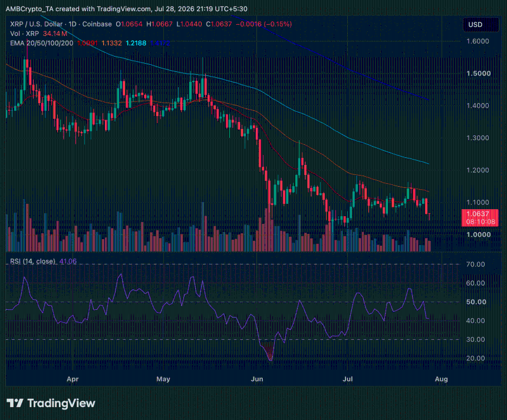
Task: Click the 70.00 RSI axis label
Action: click(x=476, y=264)
